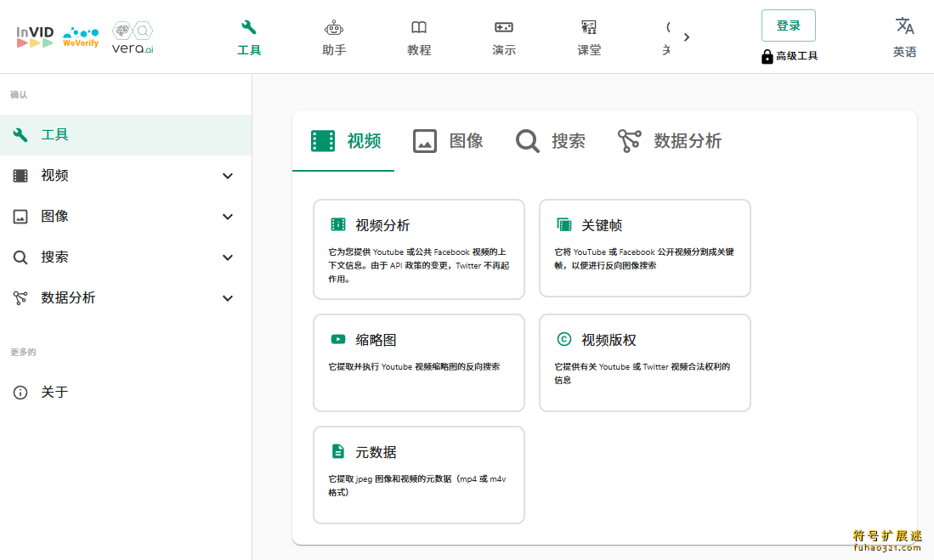Click the sidebar 数据分析 label

(x=68, y=298)
